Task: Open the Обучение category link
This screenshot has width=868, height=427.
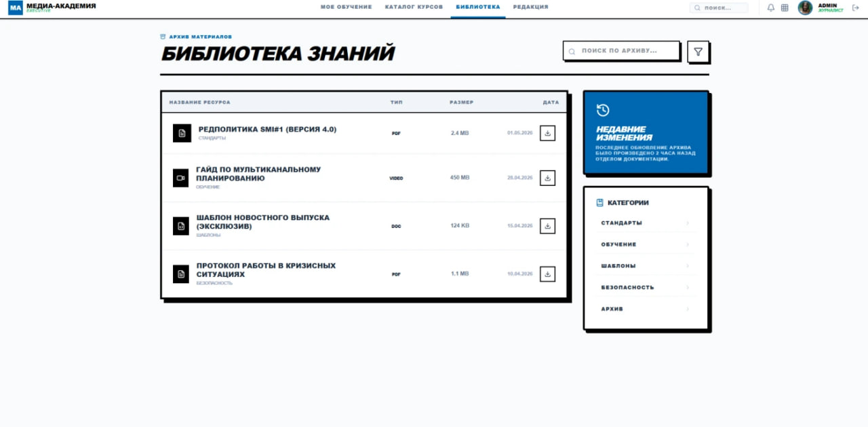Action: pos(618,244)
